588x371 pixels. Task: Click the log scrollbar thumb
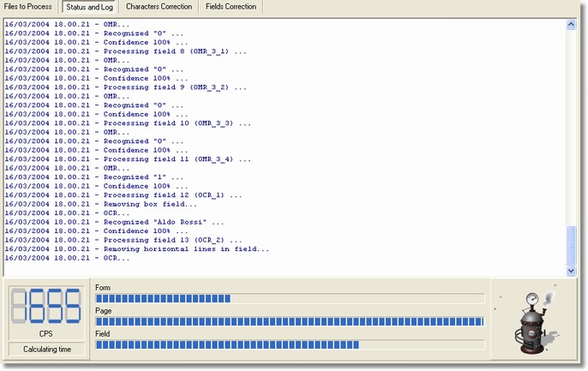click(571, 245)
